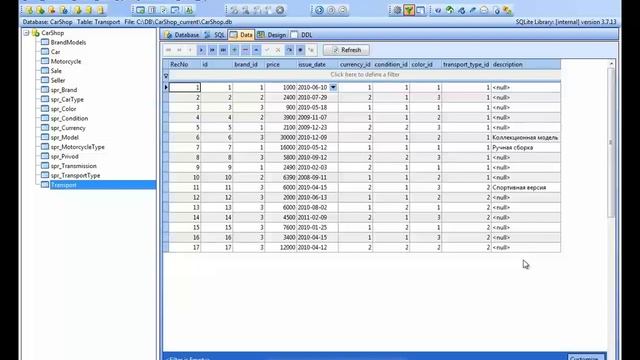640x360 pixels.
Task: Select spr_MotorcycleType table in tree
Action: coord(78,147)
